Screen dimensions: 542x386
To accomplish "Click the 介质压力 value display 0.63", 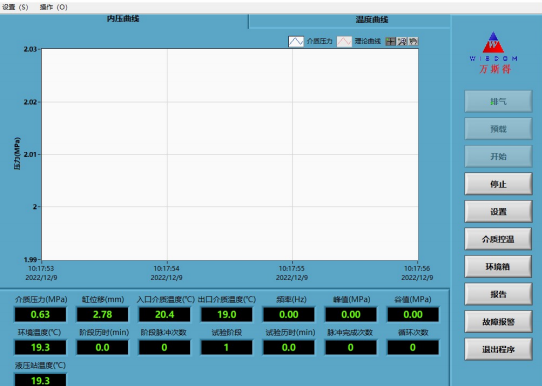I will point(40,314).
